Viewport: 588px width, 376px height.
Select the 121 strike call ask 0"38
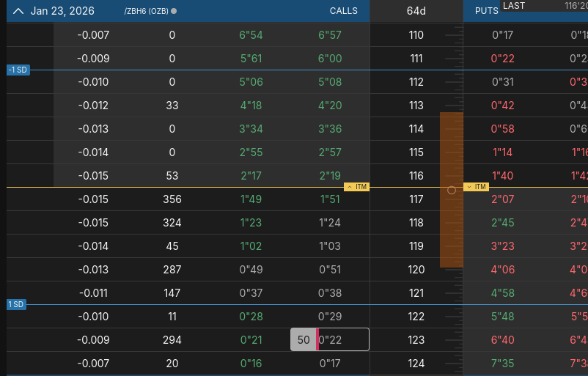click(x=330, y=292)
